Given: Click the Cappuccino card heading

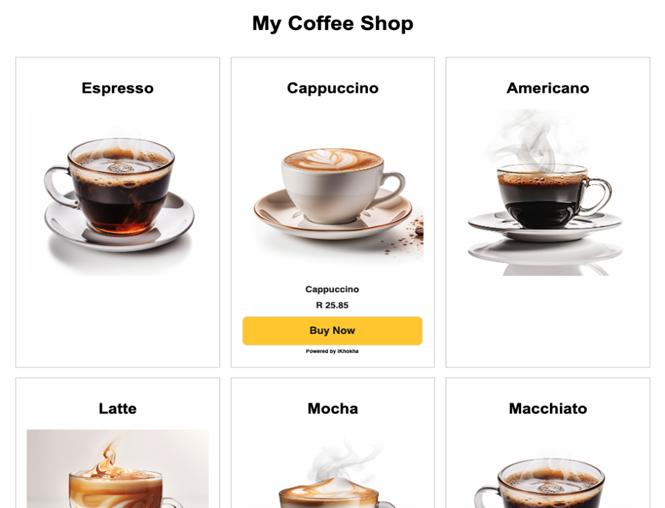Looking at the screenshot, I should [x=332, y=88].
